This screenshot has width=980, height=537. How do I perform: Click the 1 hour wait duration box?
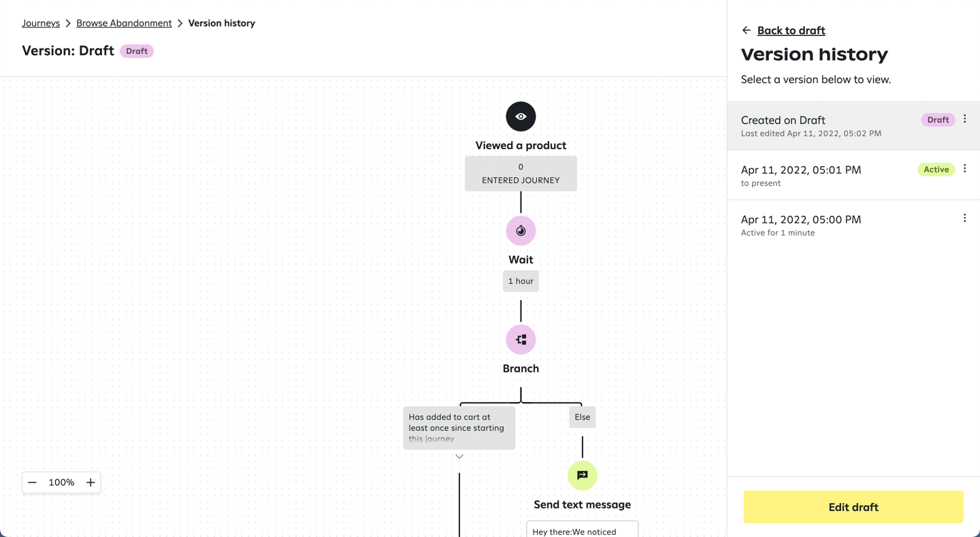point(521,281)
